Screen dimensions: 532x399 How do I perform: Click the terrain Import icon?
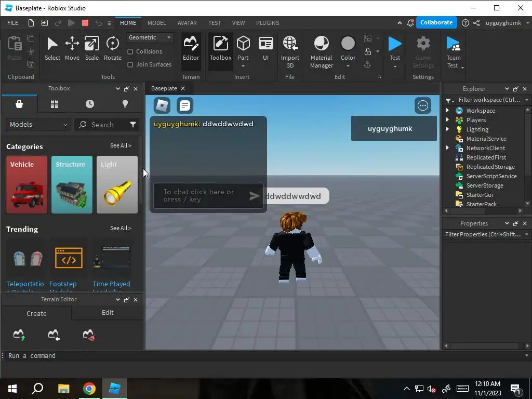pyautogui.click(x=54, y=335)
